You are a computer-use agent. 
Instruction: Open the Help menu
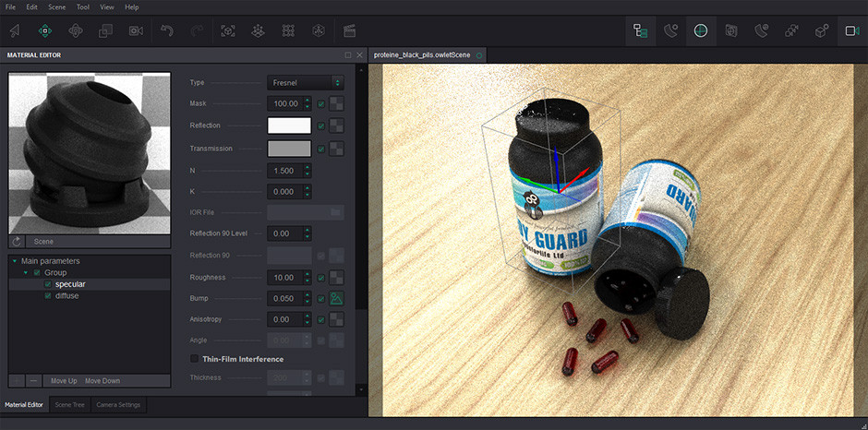[132, 7]
